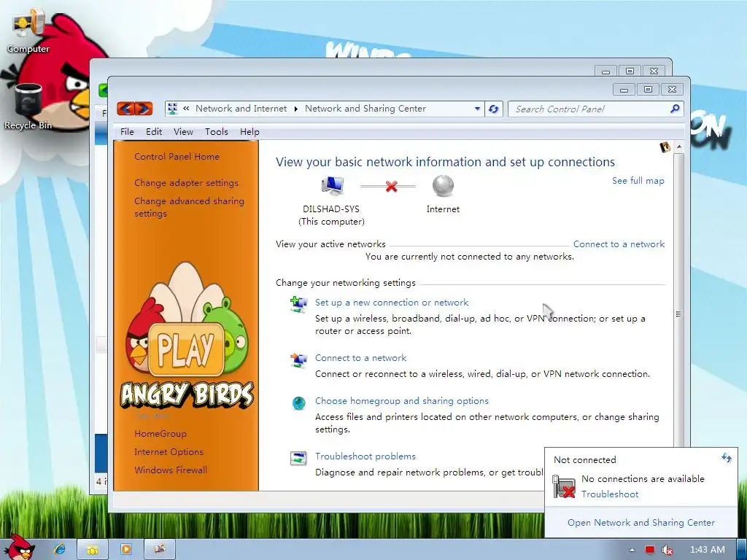The width and height of the screenshot is (747, 560).
Task: Click the no-connection adapter icon in popup
Action: coord(564,486)
